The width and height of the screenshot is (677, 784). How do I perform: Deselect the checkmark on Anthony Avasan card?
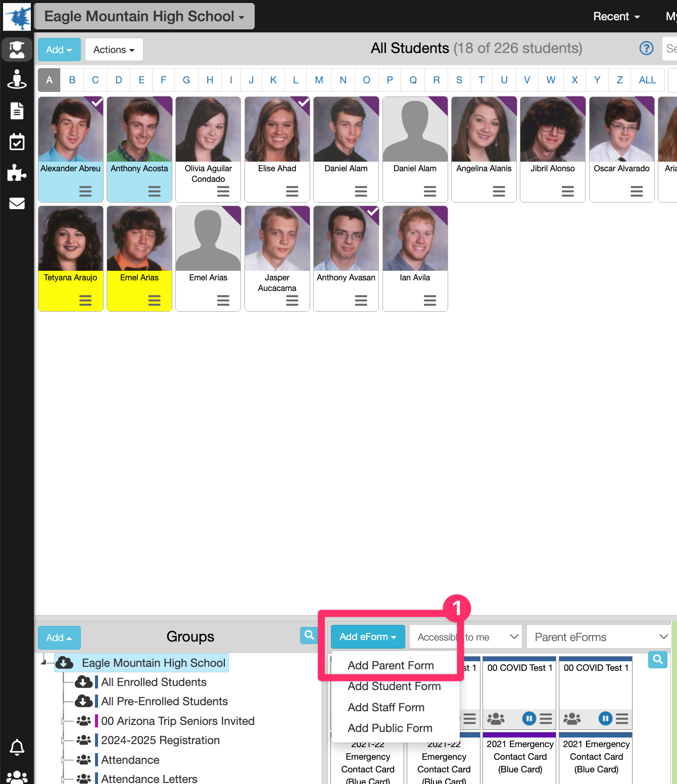[x=372, y=212]
